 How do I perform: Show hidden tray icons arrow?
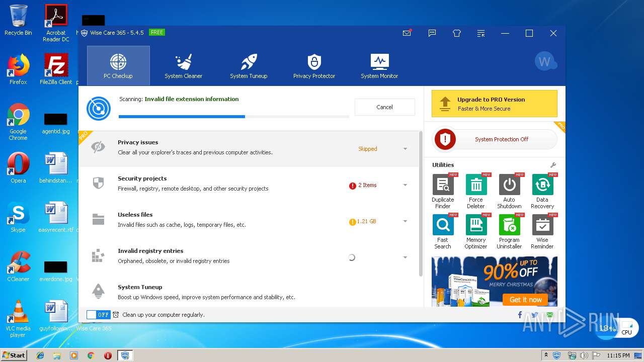(x=546, y=355)
